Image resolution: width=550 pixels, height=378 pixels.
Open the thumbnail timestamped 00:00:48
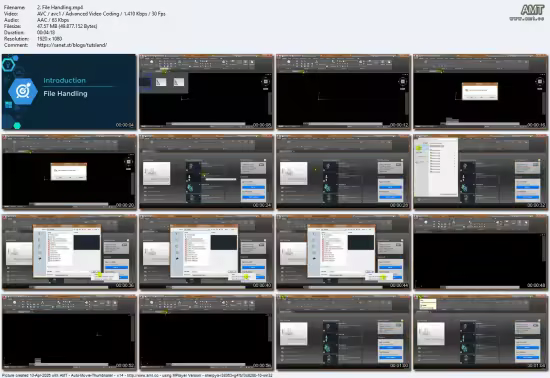coord(480,252)
